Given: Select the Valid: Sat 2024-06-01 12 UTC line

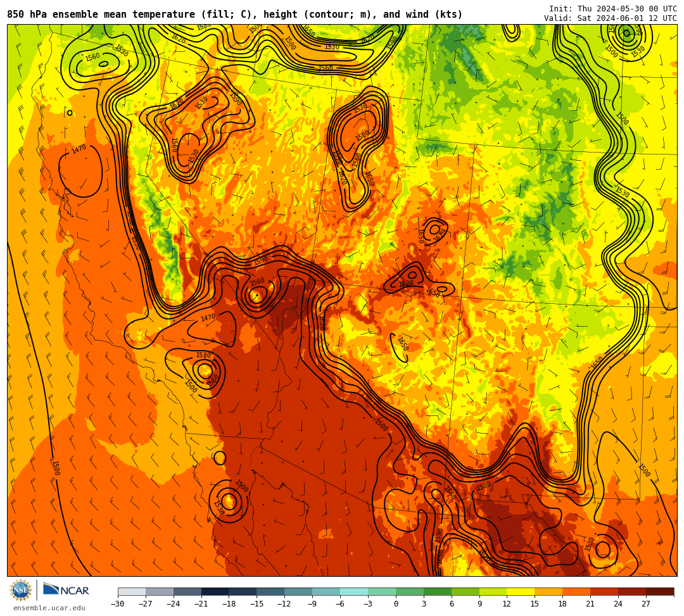Looking at the screenshot, I should click(611, 18).
